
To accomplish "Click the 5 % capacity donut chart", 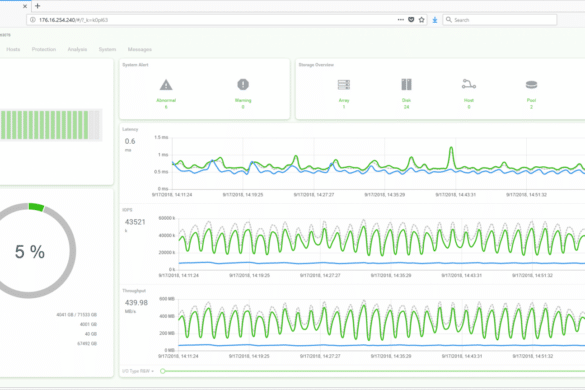I will [29, 251].
